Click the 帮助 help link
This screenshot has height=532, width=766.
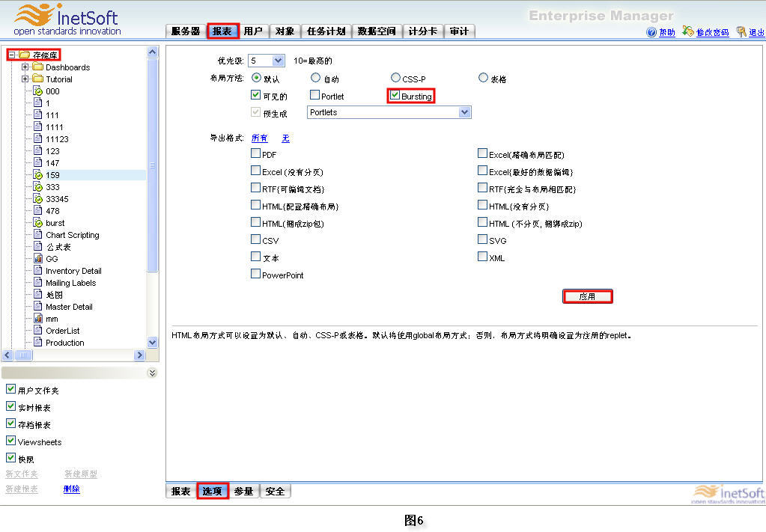pos(667,32)
